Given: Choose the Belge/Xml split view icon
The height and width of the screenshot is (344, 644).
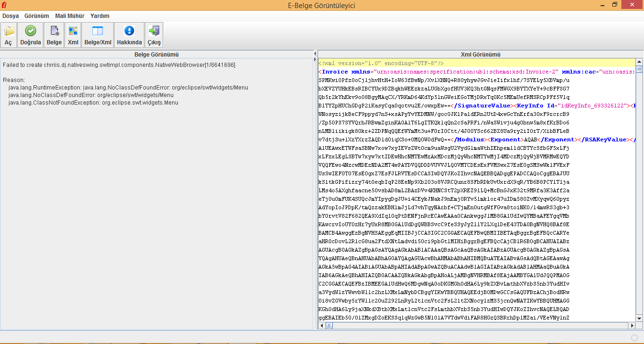Looking at the screenshot, I should [x=98, y=35].
